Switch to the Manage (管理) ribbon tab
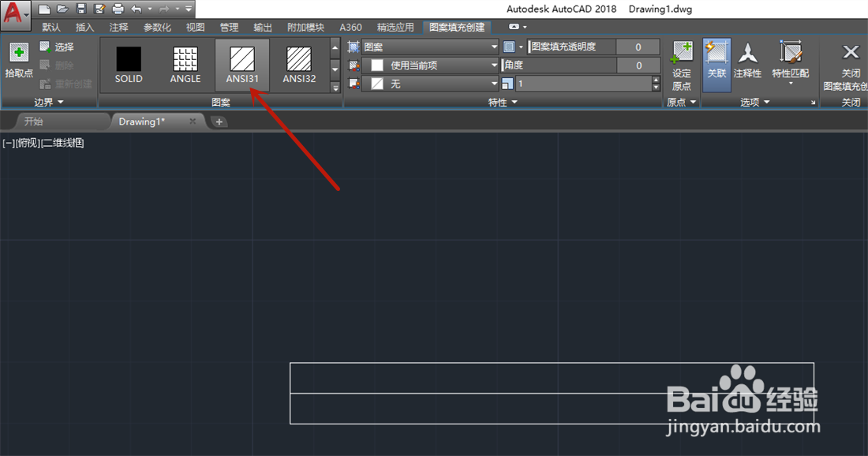 click(229, 27)
